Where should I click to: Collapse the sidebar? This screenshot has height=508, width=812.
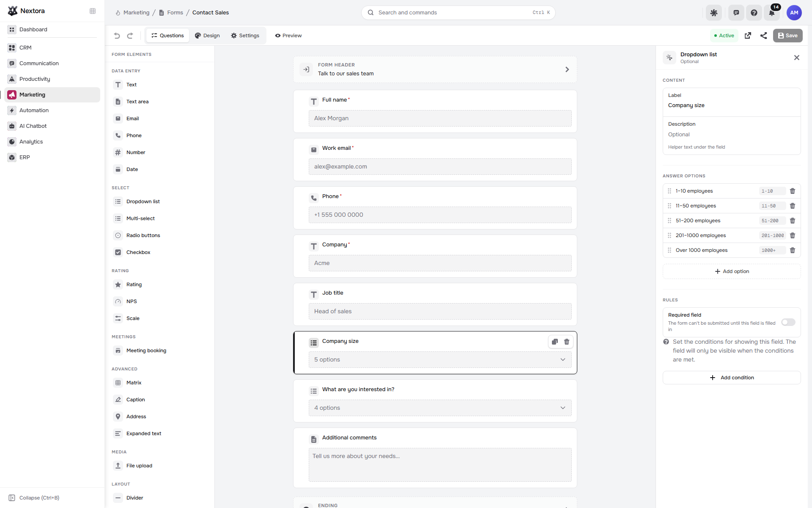(x=34, y=498)
